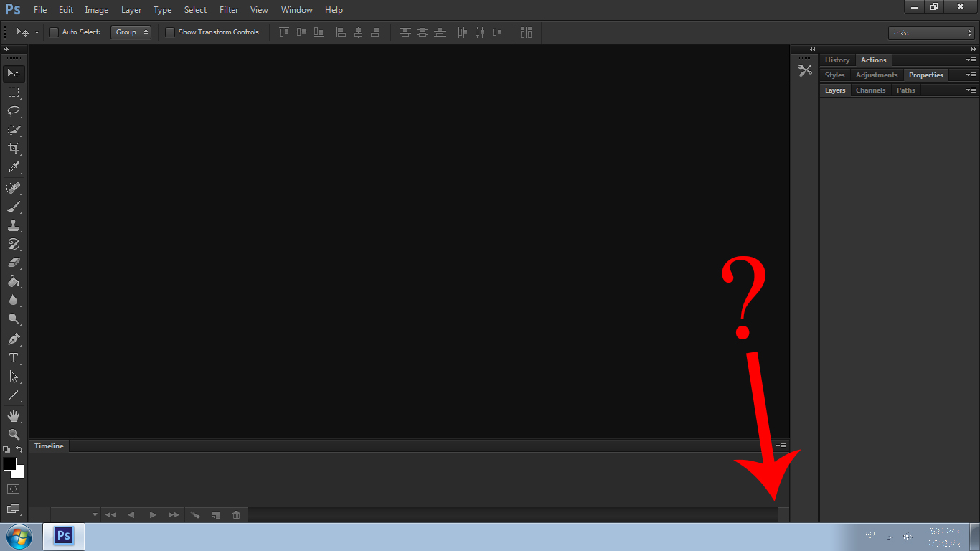This screenshot has height=551, width=980.
Task: Click the Photoshop taskbar button
Action: point(64,537)
